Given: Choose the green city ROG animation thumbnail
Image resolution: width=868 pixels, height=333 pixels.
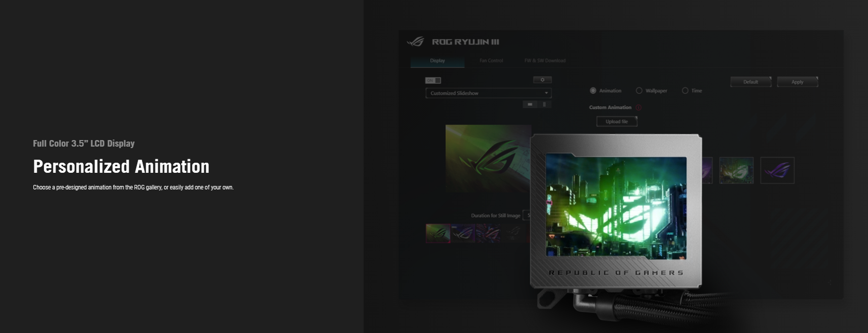Looking at the screenshot, I should [736, 170].
